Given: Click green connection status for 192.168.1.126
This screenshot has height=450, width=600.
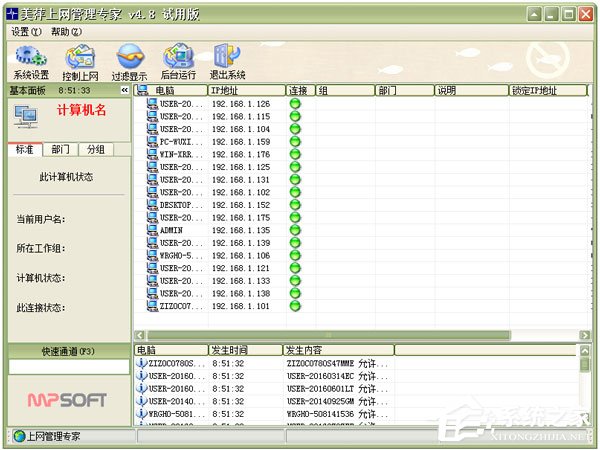Looking at the screenshot, I should click(295, 104).
